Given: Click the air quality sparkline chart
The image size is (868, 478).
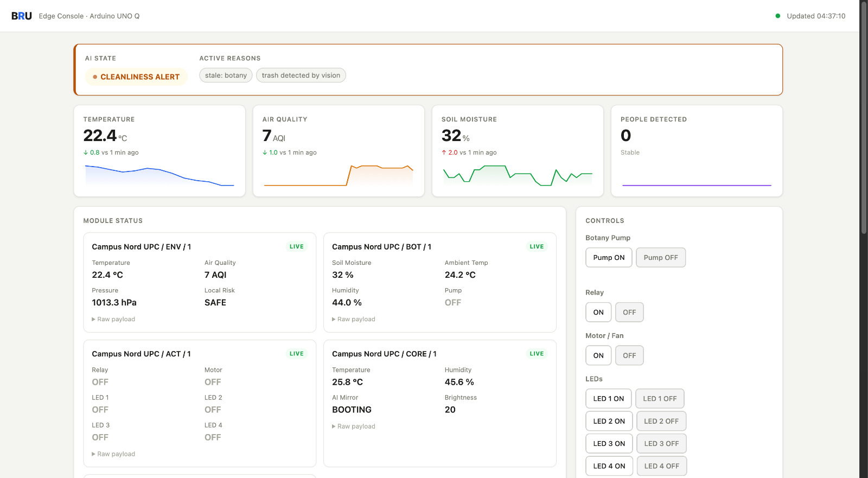Looking at the screenshot, I should [339, 175].
